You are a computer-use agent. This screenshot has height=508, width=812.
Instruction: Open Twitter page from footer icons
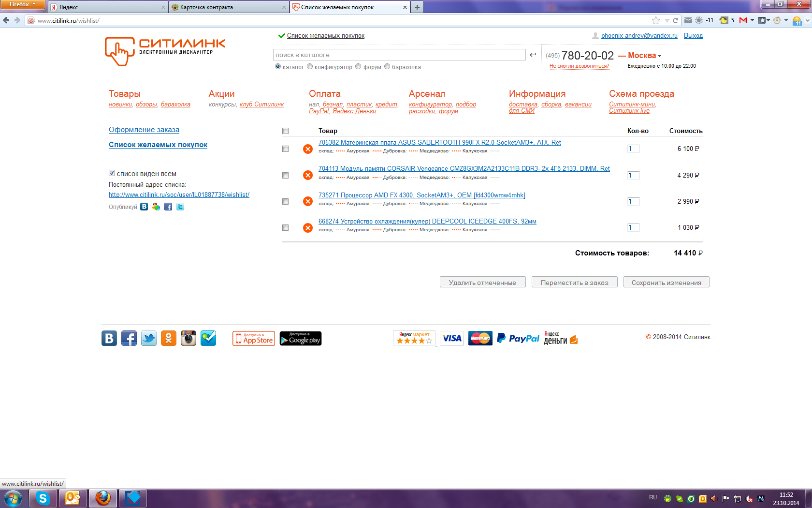(x=149, y=338)
